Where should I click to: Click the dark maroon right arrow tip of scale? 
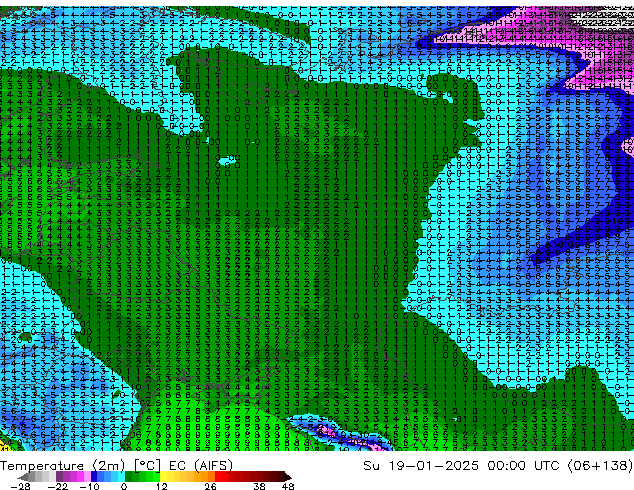click(288, 477)
